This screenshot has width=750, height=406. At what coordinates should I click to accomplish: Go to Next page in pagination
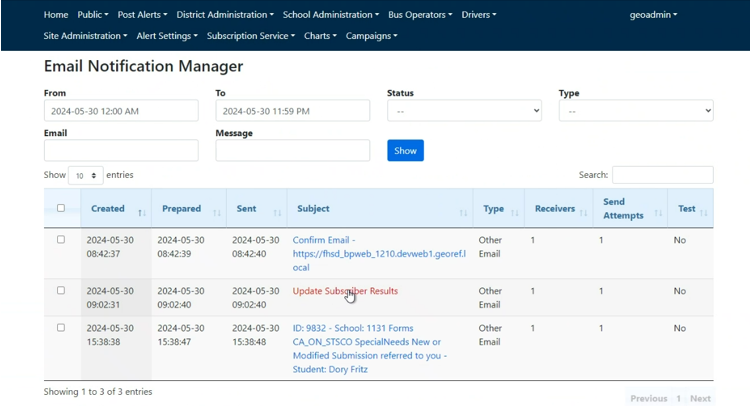pos(700,398)
